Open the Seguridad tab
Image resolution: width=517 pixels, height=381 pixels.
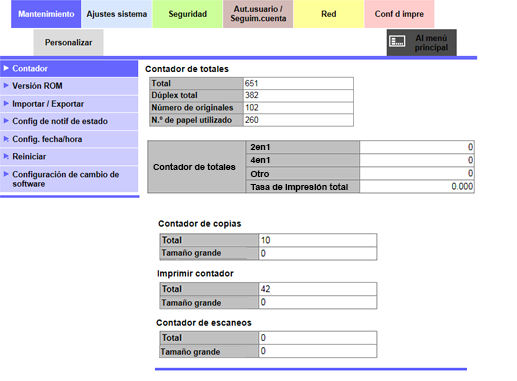pyautogui.click(x=187, y=14)
